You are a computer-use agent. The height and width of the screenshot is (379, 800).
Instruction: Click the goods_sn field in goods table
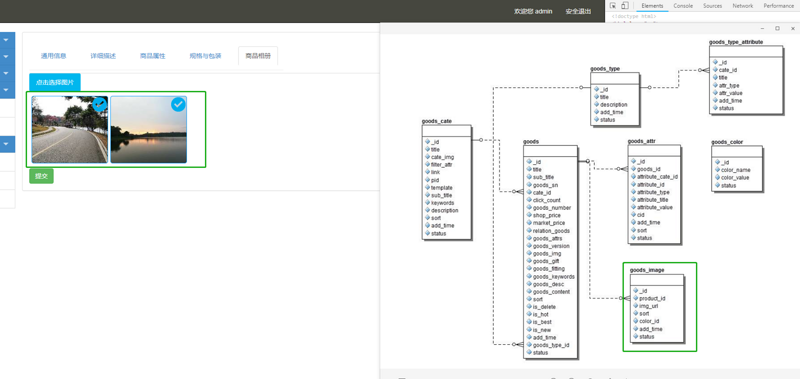pos(545,185)
